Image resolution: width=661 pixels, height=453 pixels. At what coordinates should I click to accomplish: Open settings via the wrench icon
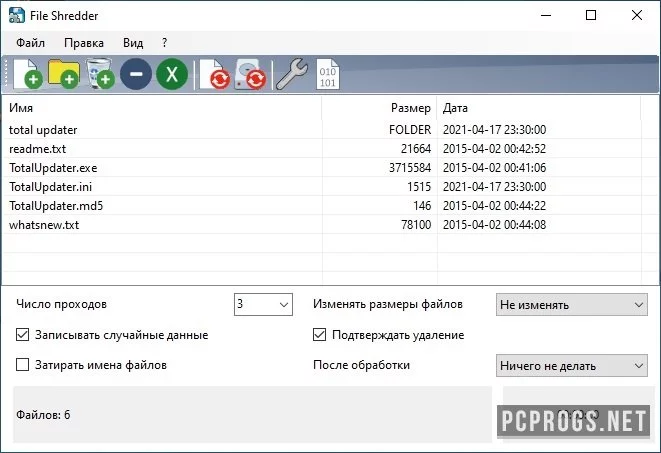click(x=292, y=74)
